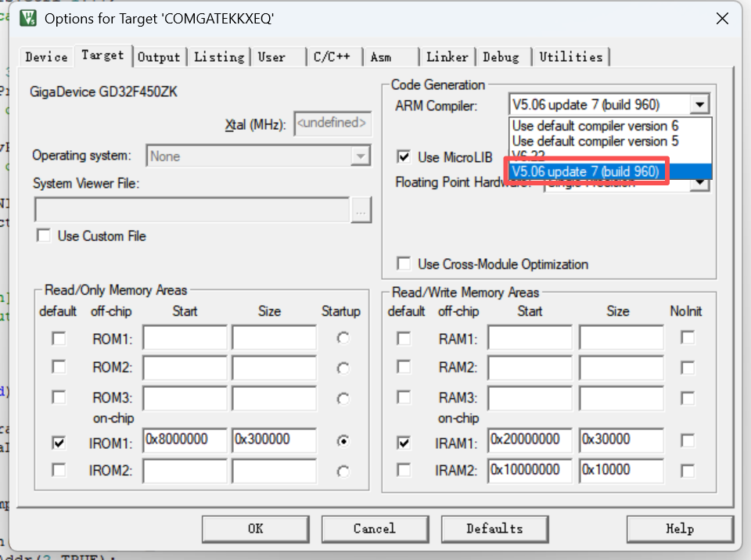This screenshot has width=751, height=560.
Task: Switch to the Target tab
Action: 102,55
